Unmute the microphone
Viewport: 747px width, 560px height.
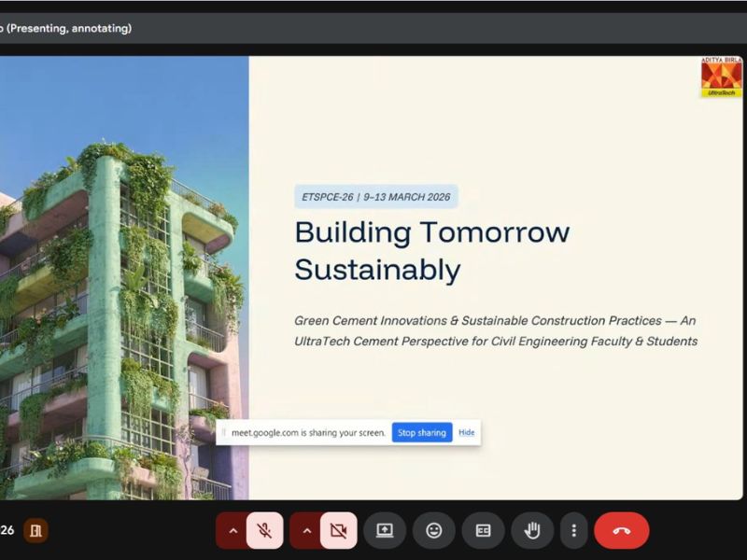coord(265,531)
